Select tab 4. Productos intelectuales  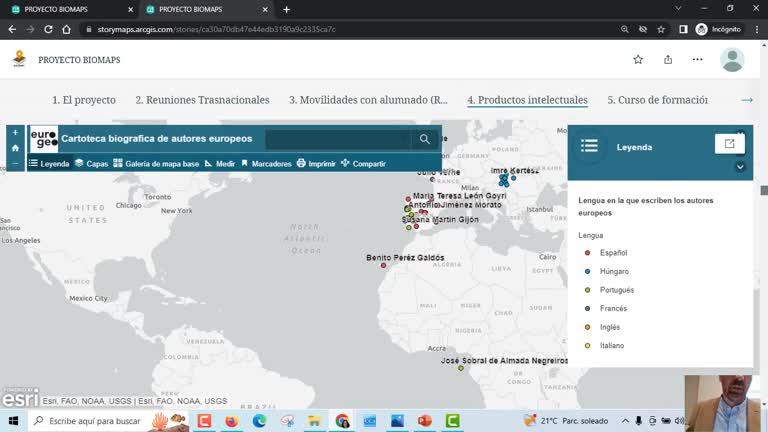point(528,100)
